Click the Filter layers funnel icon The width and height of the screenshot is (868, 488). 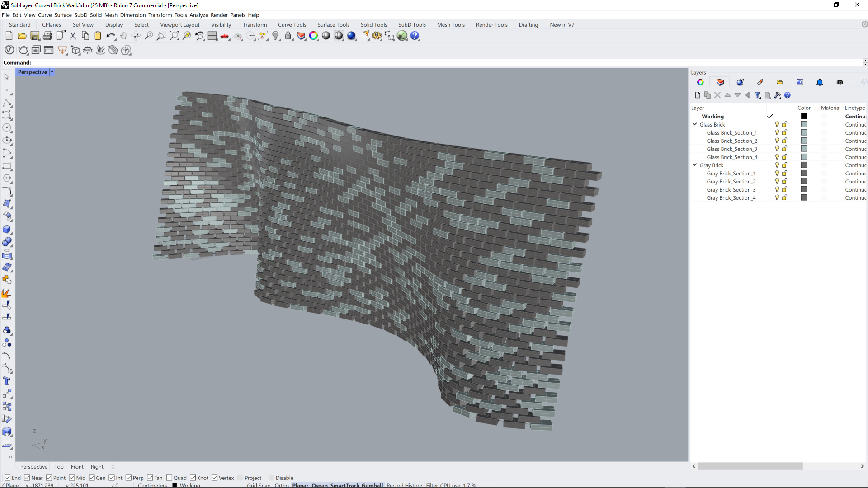tap(757, 95)
